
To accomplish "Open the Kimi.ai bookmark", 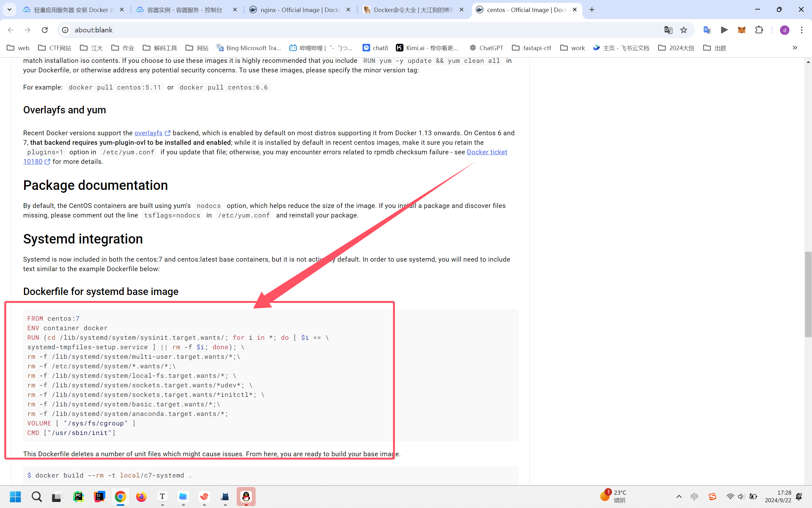I will (x=427, y=48).
